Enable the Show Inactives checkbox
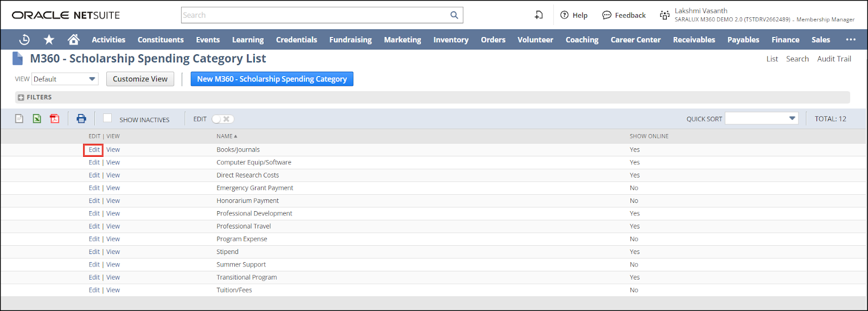The height and width of the screenshot is (311, 868). coord(107,118)
